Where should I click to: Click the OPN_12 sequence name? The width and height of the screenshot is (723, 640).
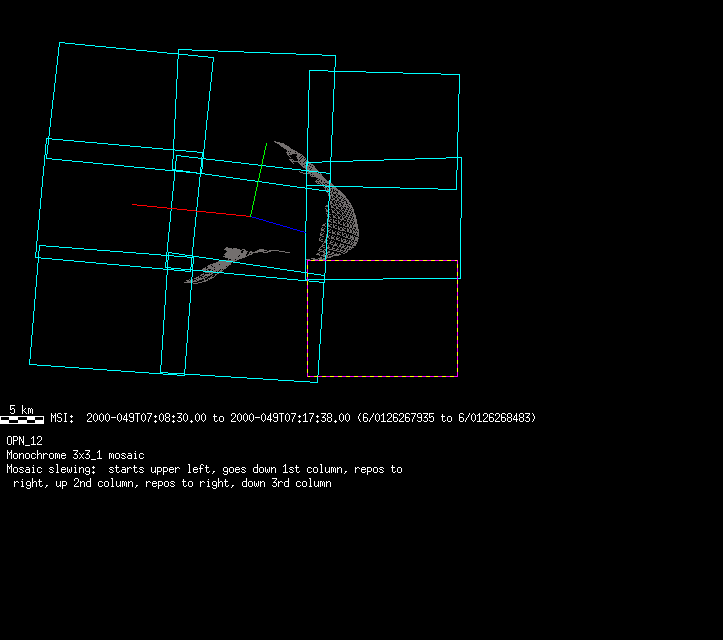pyautogui.click(x=24, y=440)
